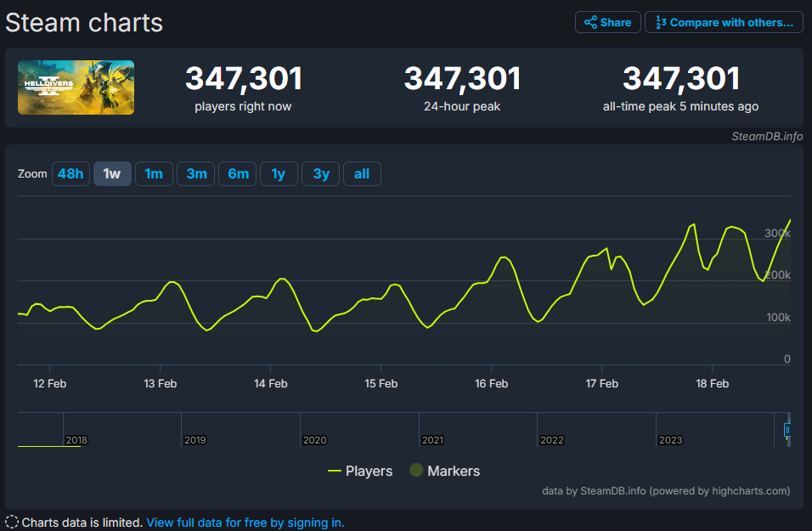Set chart zoom to 48h
Viewport: 812px width, 531px height.
pyautogui.click(x=70, y=173)
